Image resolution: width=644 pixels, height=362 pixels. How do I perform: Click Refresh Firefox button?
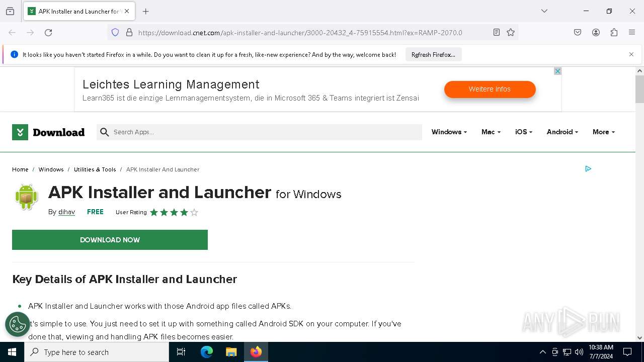click(433, 55)
